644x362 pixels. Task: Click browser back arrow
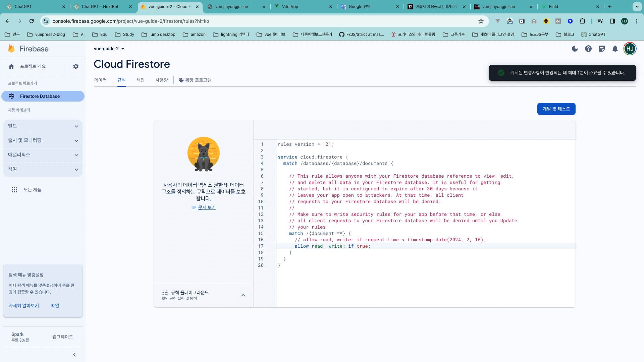pyautogui.click(x=7, y=21)
